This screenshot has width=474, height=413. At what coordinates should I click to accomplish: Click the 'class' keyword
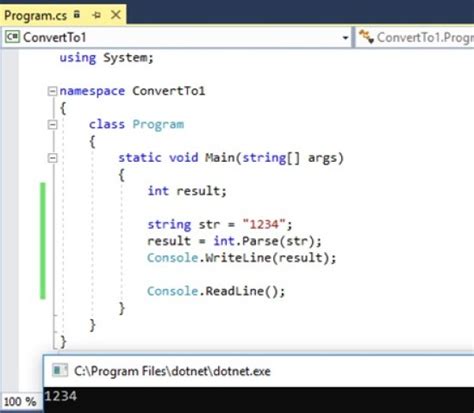[107, 124]
